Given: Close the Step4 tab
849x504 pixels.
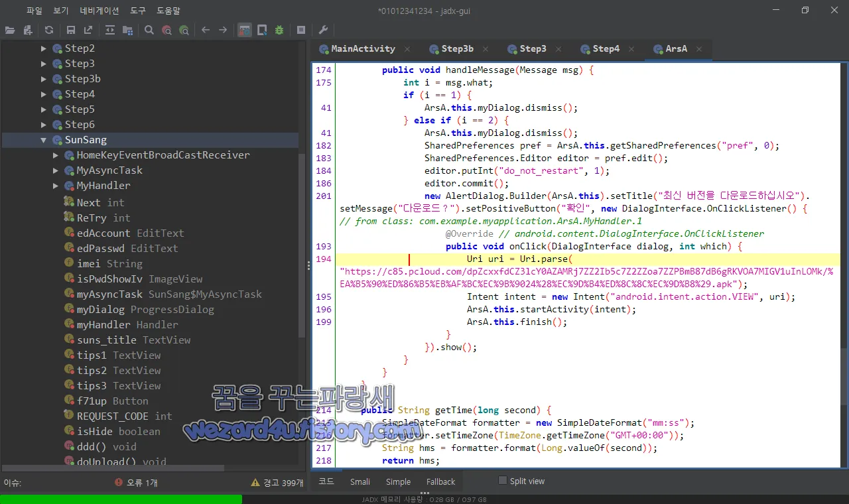Looking at the screenshot, I should pyautogui.click(x=632, y=49).
